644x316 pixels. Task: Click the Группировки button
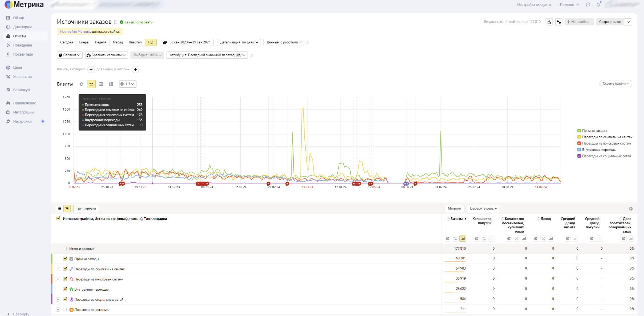tap(86, 208)
